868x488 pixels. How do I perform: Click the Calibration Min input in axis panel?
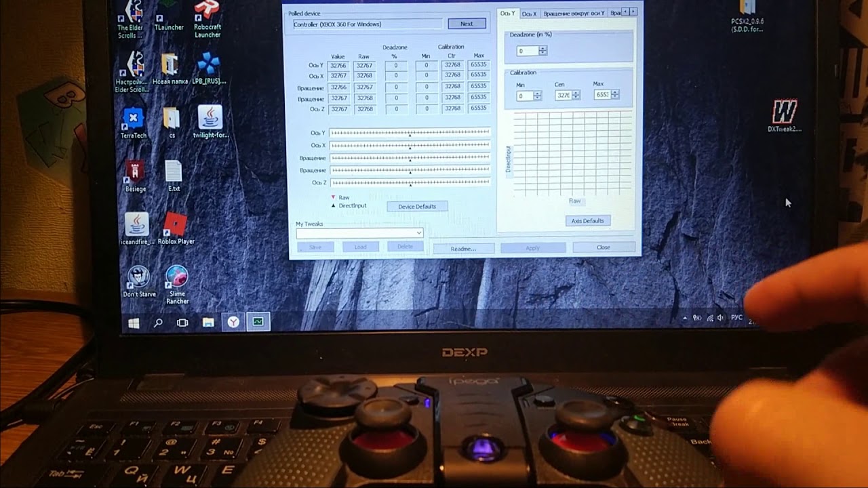pyautogui.click(x=525, y=96)
